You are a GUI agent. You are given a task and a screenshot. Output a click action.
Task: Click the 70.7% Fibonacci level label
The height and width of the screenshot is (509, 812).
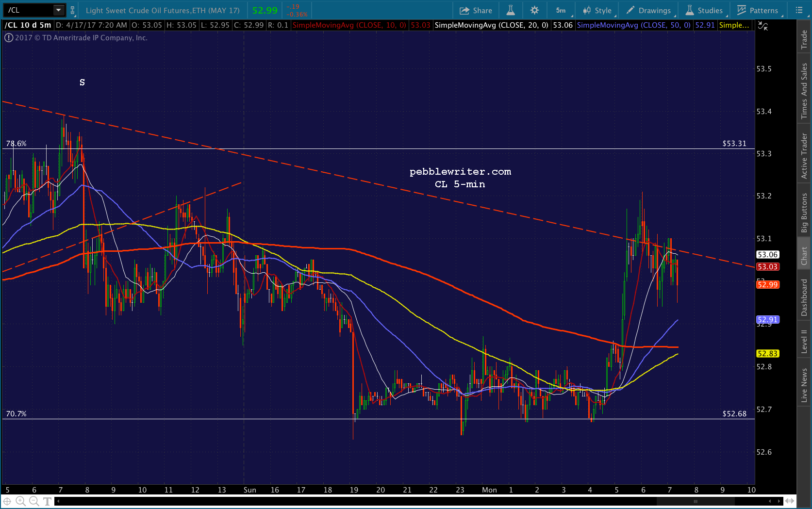[x=16, y=414]
